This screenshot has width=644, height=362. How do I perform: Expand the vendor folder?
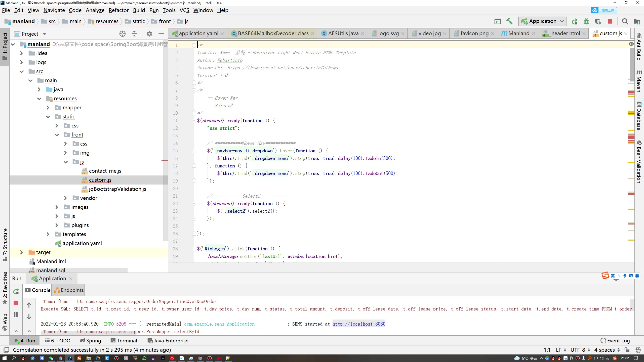tap(65, 198)
